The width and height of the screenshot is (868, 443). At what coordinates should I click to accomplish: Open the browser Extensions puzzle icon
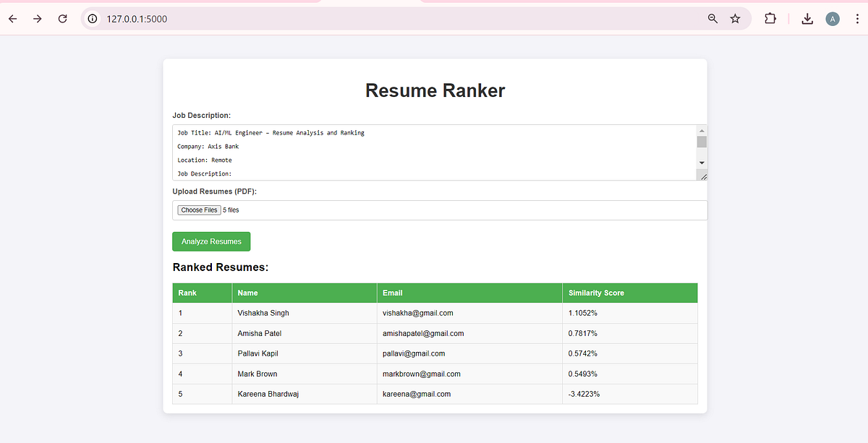click(770, 19)
